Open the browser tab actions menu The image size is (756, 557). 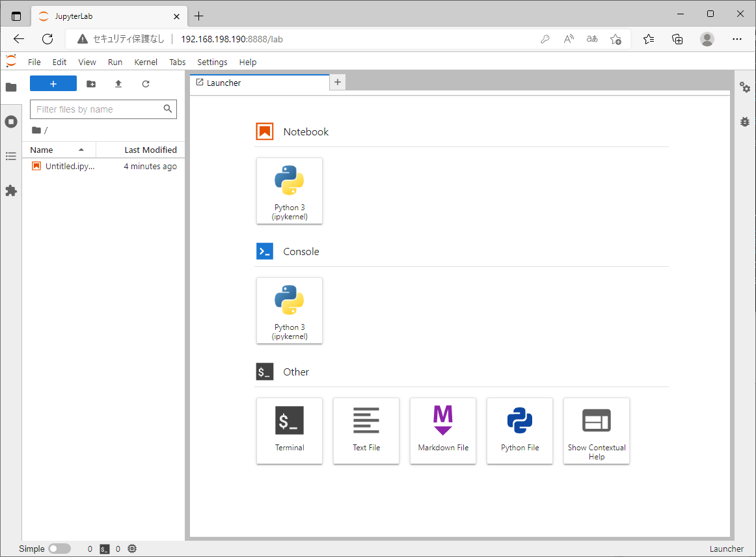point(16,16)
